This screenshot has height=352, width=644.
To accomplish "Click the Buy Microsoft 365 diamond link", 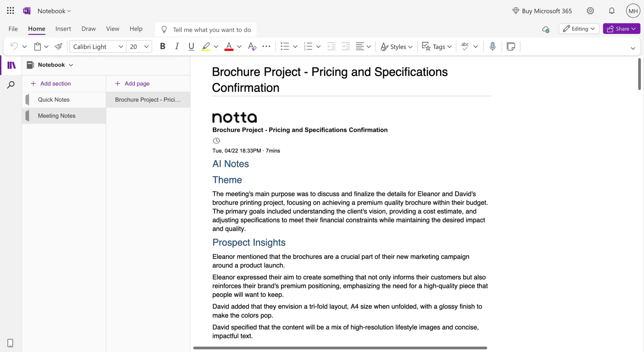I will (542, 11).
